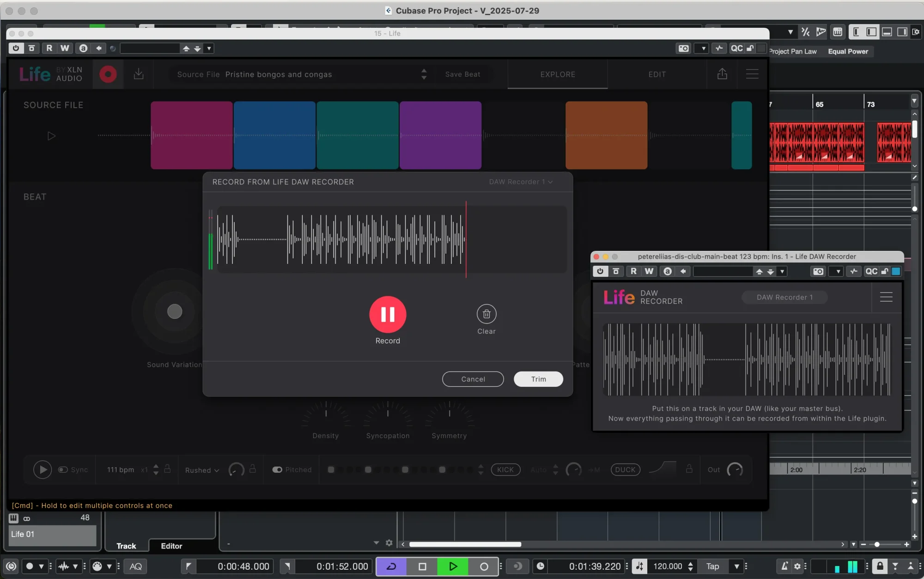Bypass the Life plugin with the power button

15,48
